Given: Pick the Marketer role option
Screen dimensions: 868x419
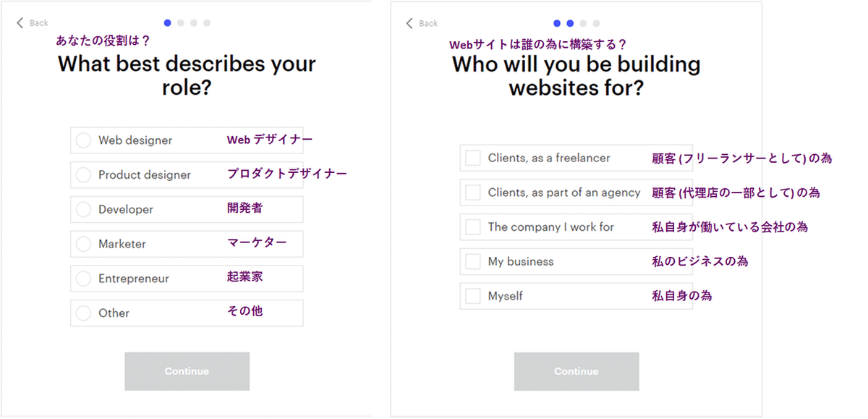Looking at the screenshot, I should (x=84, y=245).
